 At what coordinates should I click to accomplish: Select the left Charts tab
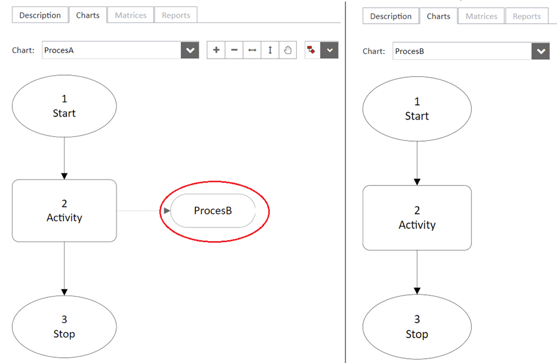(88, 15)
